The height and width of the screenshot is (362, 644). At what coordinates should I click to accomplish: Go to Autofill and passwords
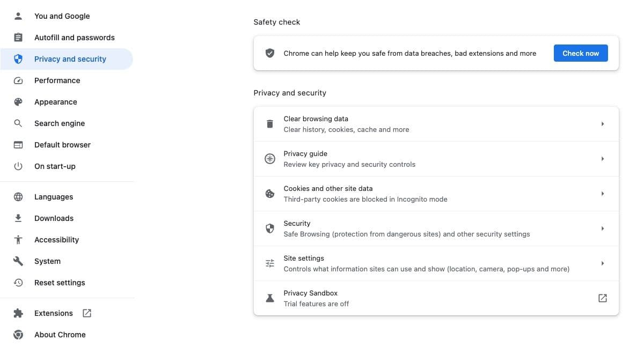[75, 38]
